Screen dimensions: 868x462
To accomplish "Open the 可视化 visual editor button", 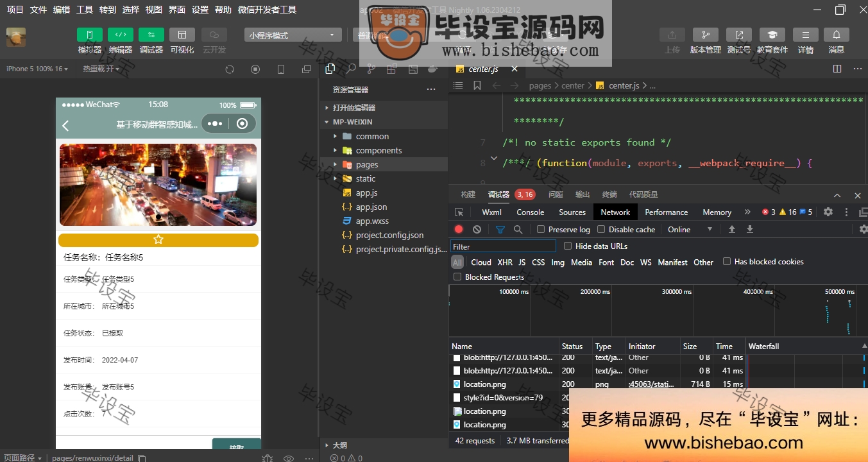I will [x=182, y=35].
